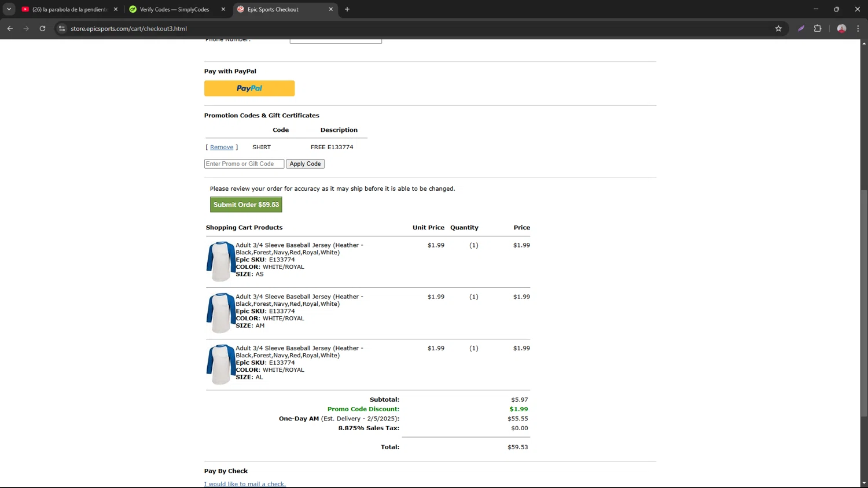Open the mail a check link
This screenshot has width=868, height=488.
[245, 484]
